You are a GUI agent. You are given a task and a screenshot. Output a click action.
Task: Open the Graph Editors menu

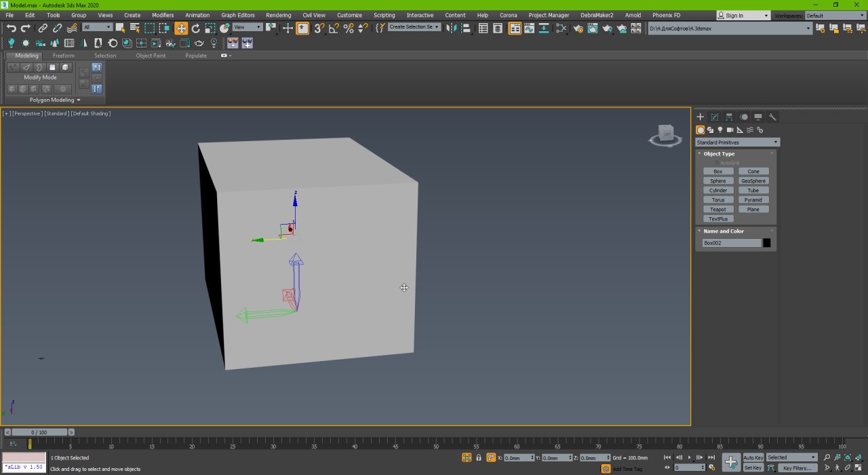[x=238, y=15]
